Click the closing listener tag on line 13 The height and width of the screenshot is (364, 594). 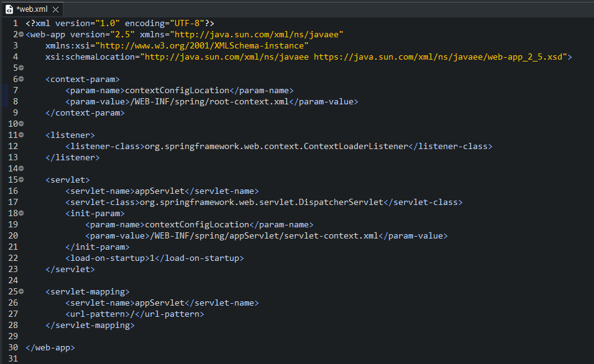(x=72, y=158)
